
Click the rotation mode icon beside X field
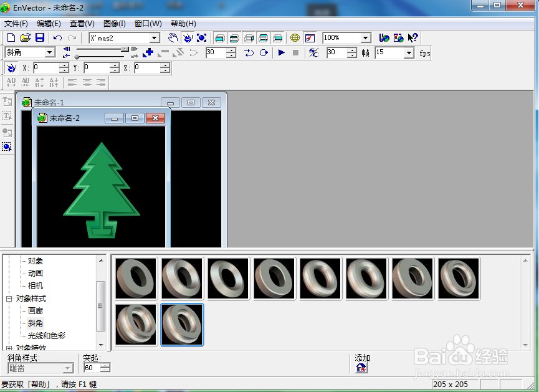click(x=11, y=68)
